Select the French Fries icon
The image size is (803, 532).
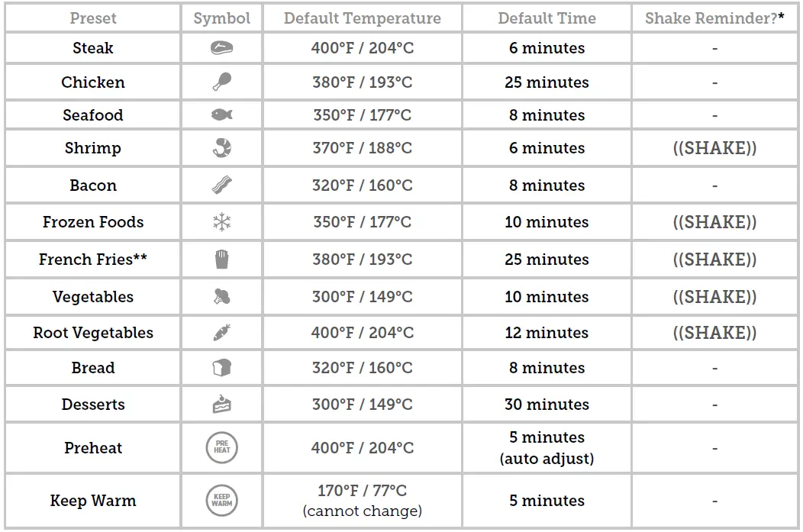coord(221,260)
